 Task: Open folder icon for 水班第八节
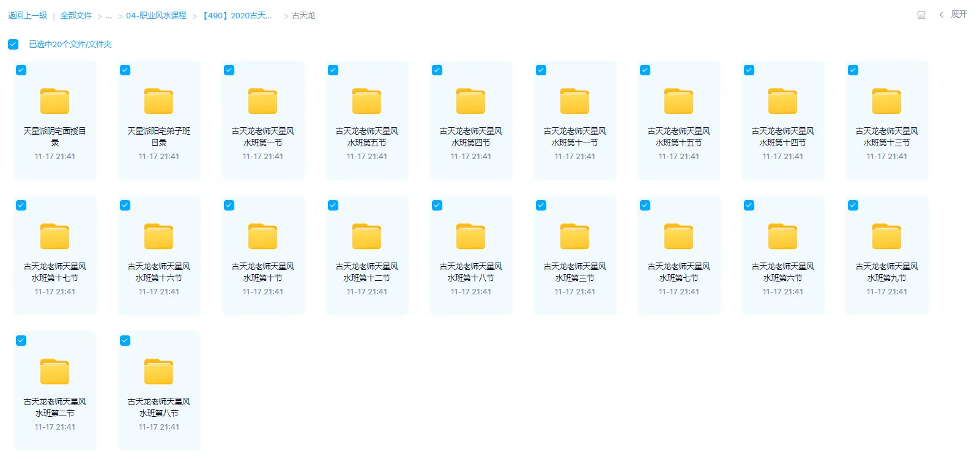click(x=158, y=371)
